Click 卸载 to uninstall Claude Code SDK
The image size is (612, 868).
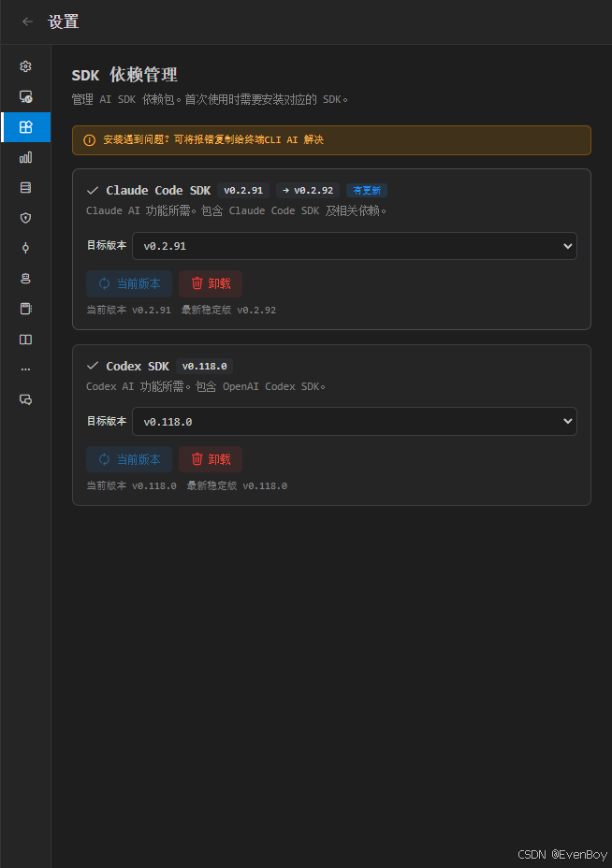[211, 284]
